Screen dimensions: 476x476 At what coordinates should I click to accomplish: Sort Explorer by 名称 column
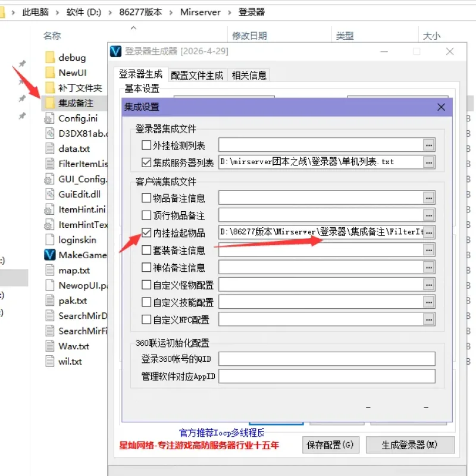52,36
